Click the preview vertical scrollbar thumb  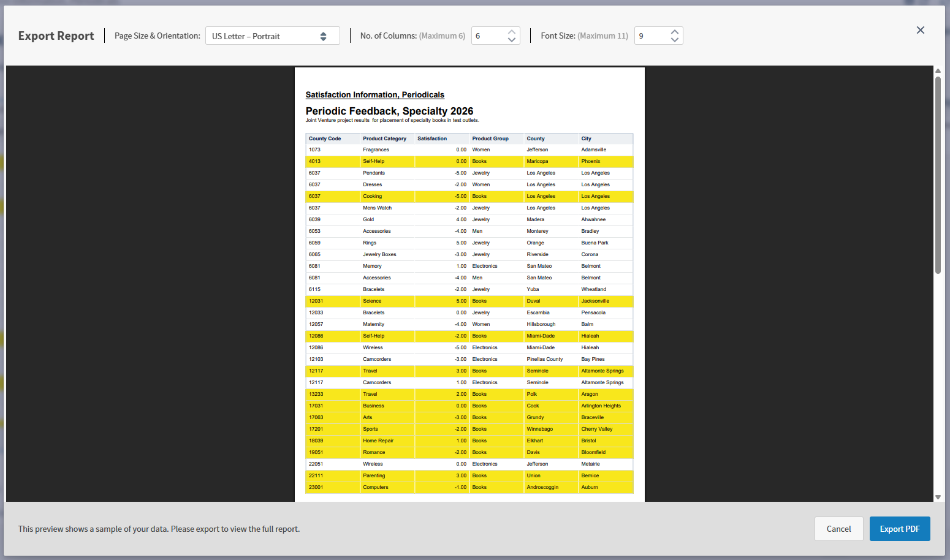(938, 175)
